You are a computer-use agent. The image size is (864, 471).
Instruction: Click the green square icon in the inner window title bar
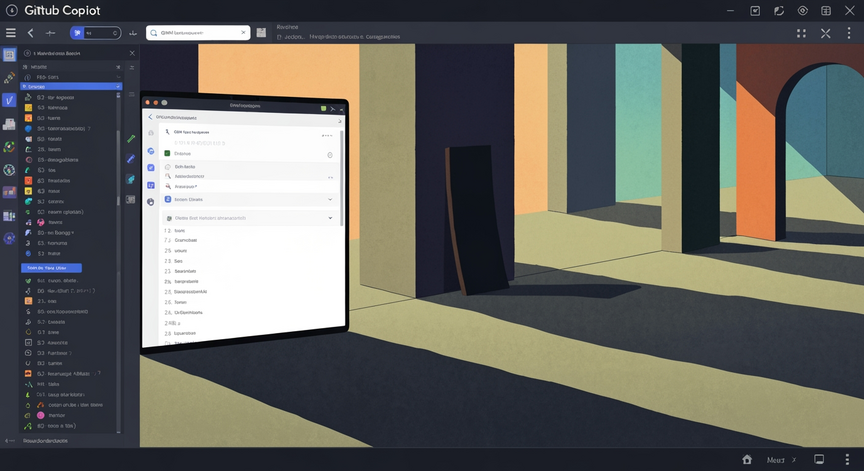323,109
